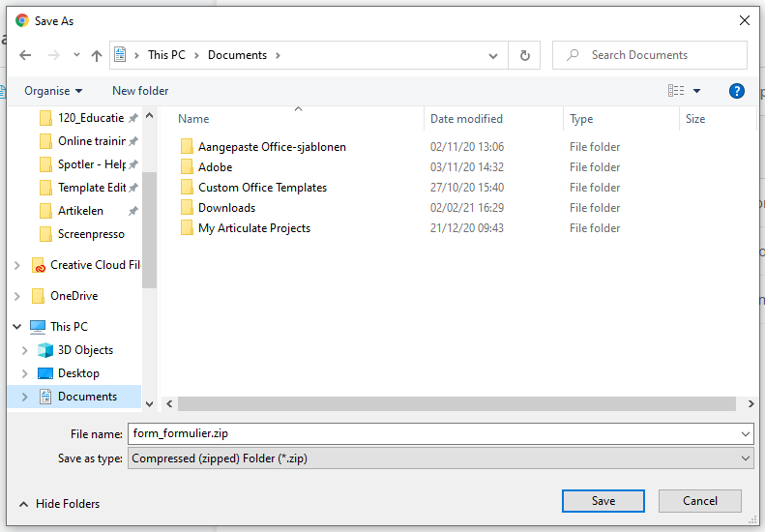The width and height of the screenshot is (765, 532).
Task: Click the Change your view icon
Action: [x=676, y=91]
